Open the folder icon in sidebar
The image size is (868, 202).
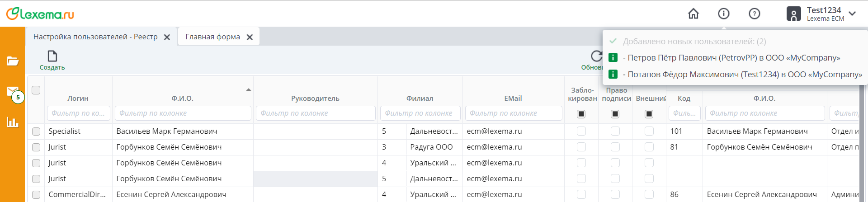click(x=13, y=61)
